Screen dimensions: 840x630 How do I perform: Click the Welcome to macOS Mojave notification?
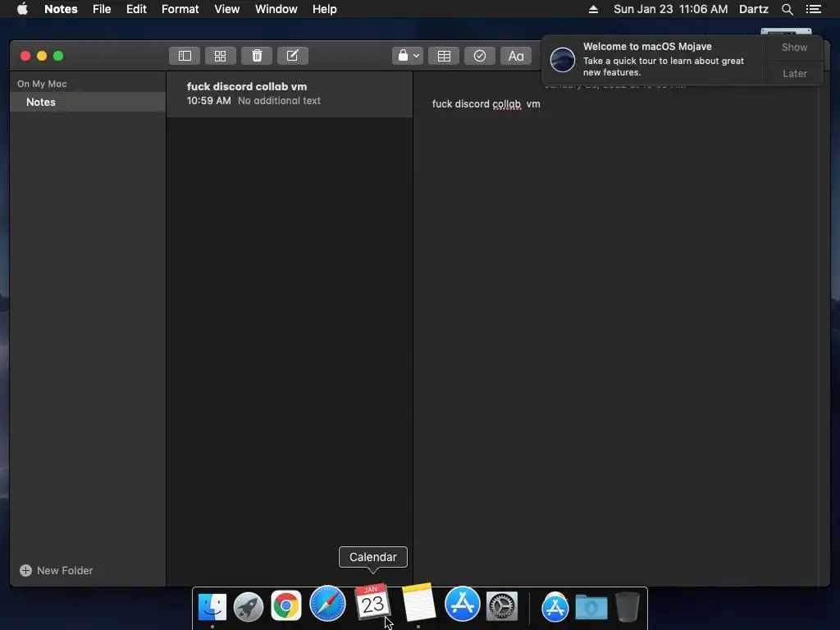tap(654, 59)
